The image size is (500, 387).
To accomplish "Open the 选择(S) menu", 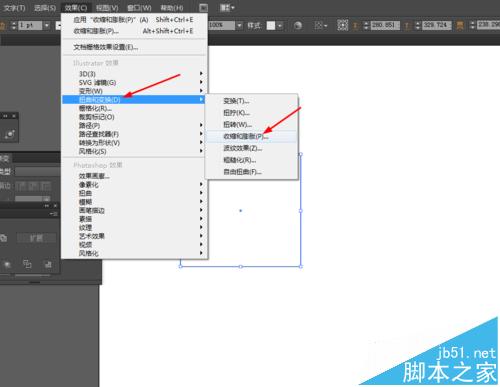I will click(45, 8).
